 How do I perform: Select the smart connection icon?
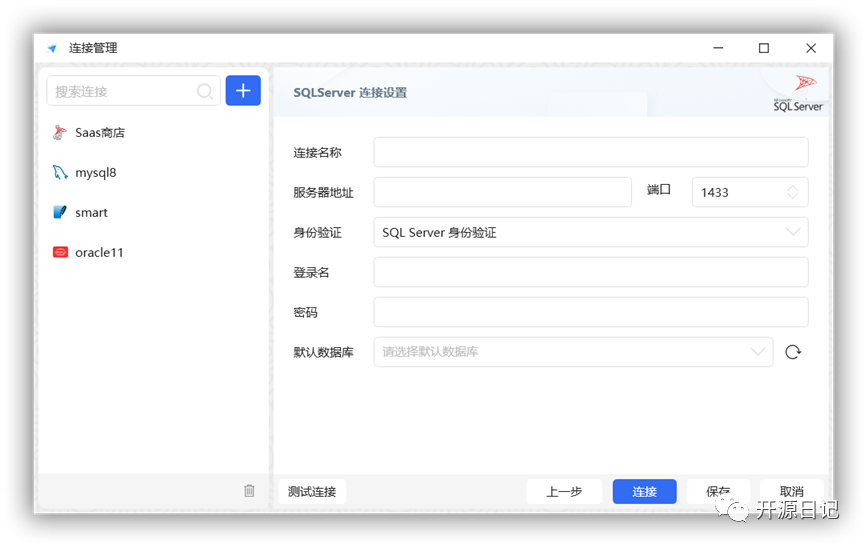[x=60, y=212]
